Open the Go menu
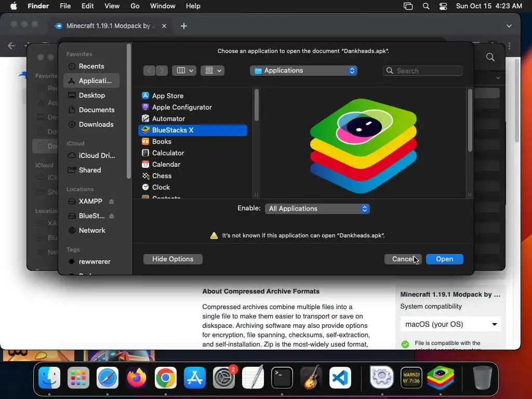This screenshot has width=532, height=399. pos(135,6)
